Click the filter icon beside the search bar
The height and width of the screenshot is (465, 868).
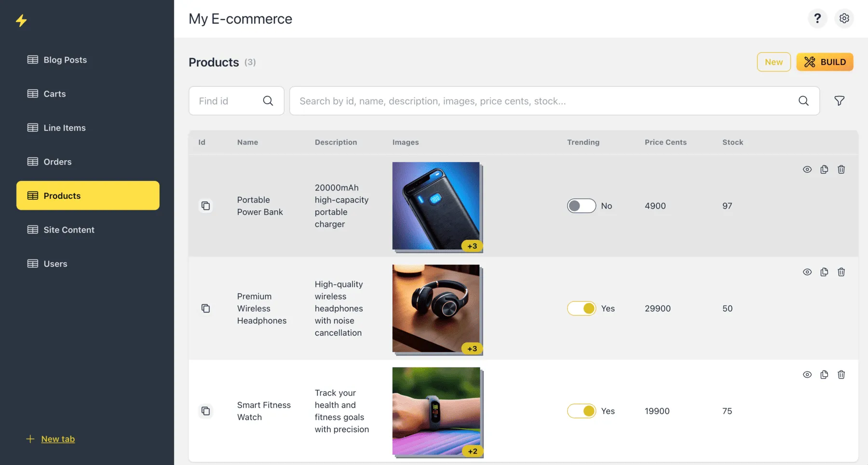(x=839, y=101)
